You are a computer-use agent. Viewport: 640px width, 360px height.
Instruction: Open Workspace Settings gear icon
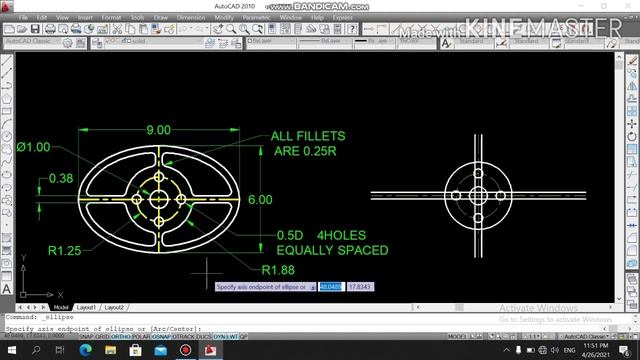(x=68, y=42)
